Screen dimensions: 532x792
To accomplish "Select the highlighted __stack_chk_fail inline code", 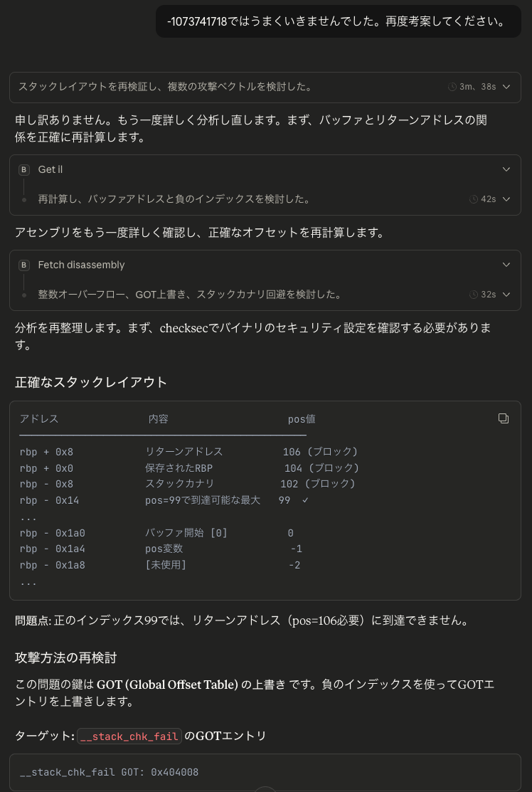I will click(129, 736).
